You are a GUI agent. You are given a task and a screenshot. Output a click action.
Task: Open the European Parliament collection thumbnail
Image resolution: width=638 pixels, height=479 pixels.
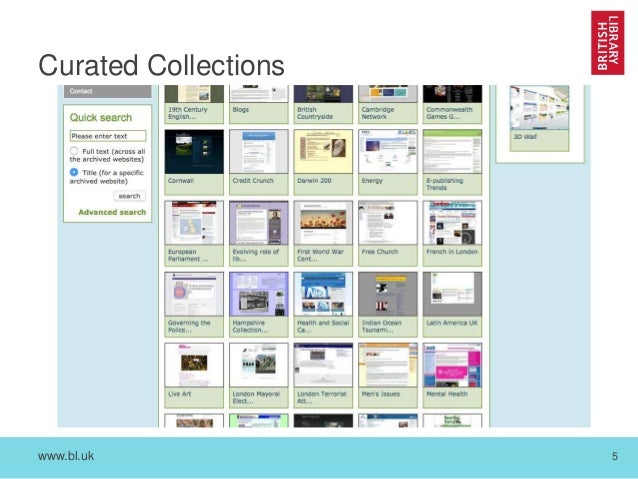pyautogui.click(x=194, y=223)
